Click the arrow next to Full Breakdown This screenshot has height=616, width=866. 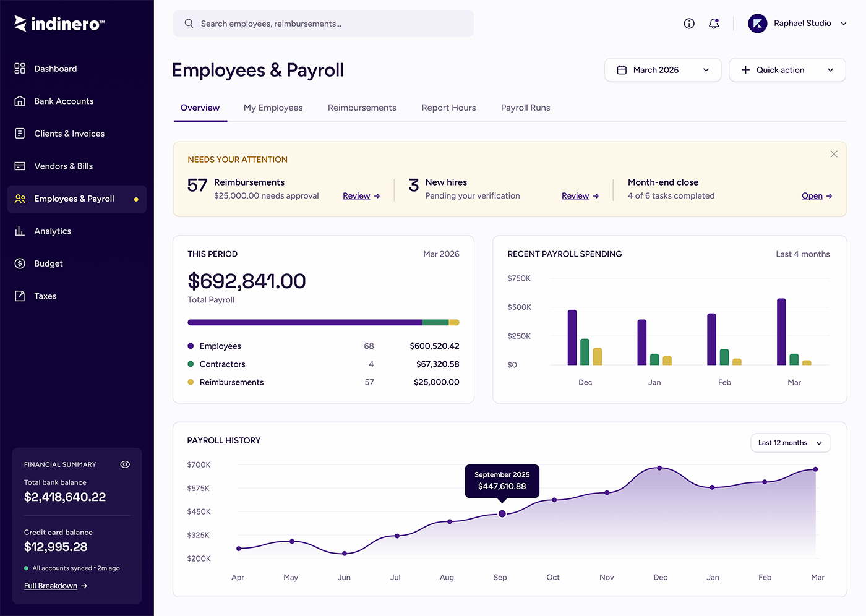click(x=84, y=586)
